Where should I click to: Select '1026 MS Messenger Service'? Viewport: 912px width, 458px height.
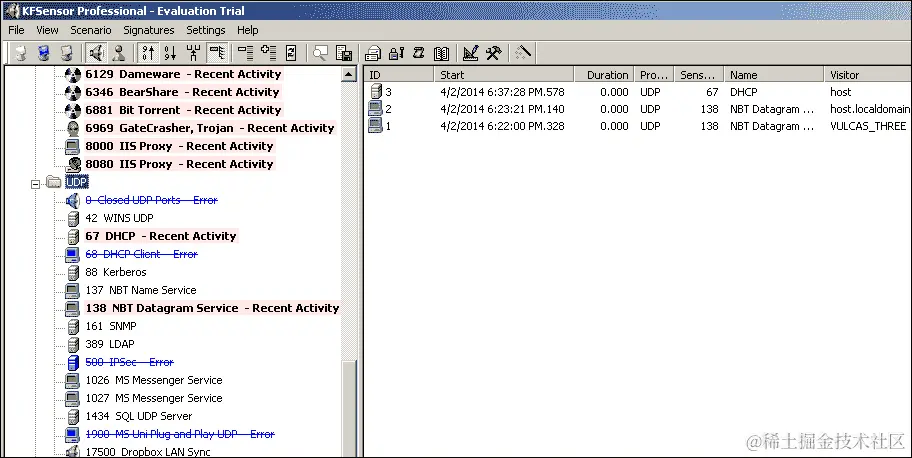[x=154, y=381]
